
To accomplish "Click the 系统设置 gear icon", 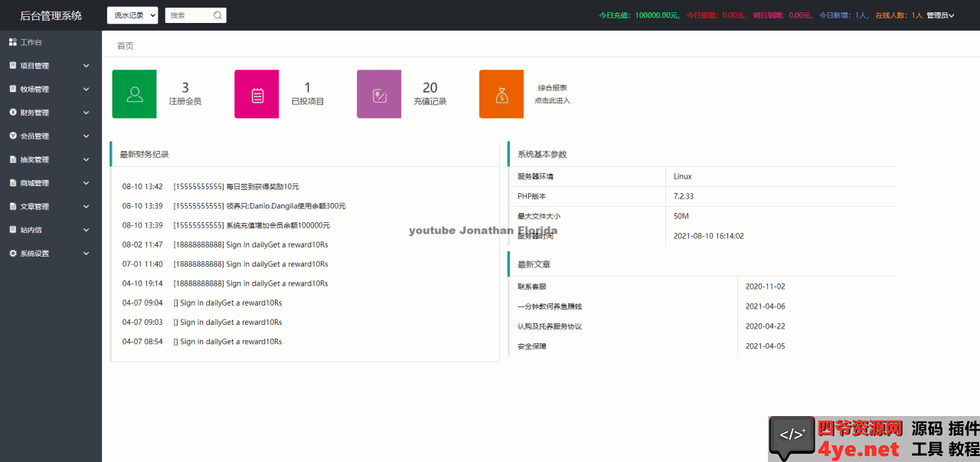I will click(13, 254).
